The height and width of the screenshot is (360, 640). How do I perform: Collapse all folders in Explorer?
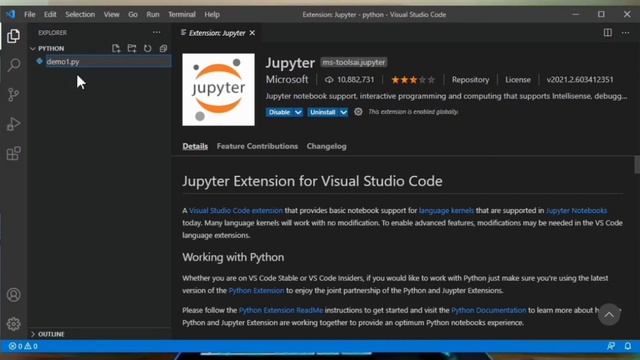pyautogui.click(x=163, y=49)
